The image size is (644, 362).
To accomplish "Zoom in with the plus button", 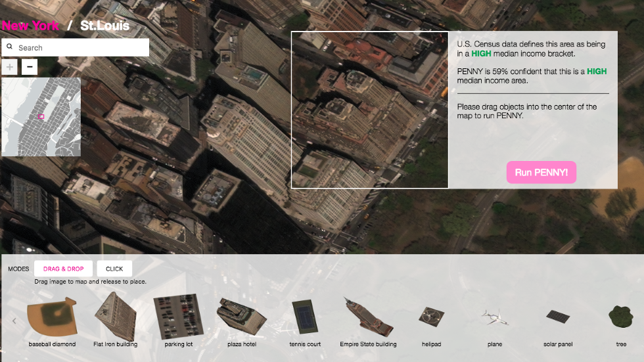I will click(x=9, y=67).
